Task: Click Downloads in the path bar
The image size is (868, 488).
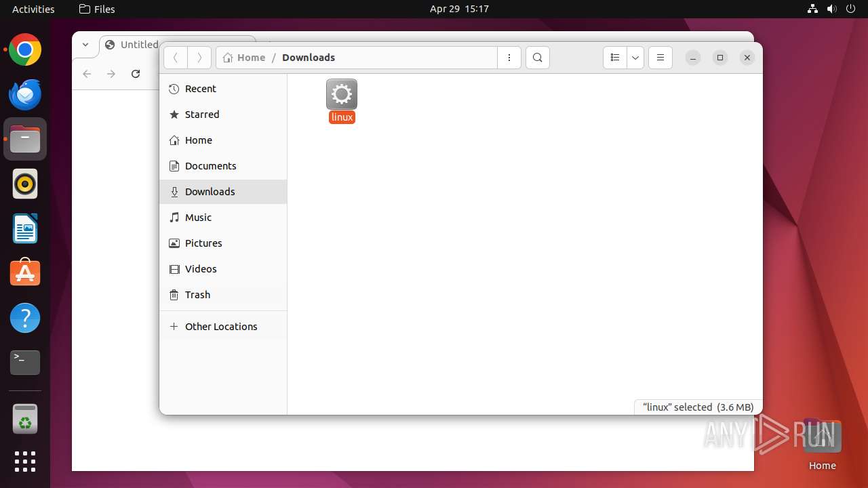Action: (309, 58)
